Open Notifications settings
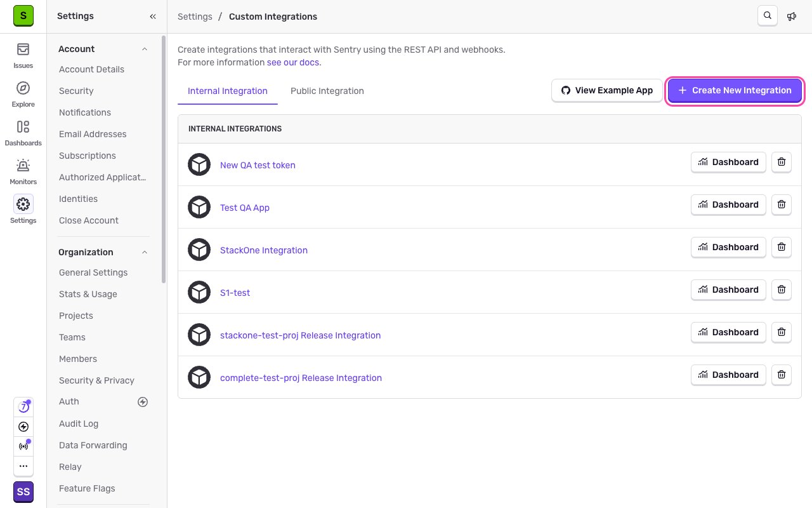Image resolution: width=812 pixels, height=508 pixels. (x=85, y=112)
